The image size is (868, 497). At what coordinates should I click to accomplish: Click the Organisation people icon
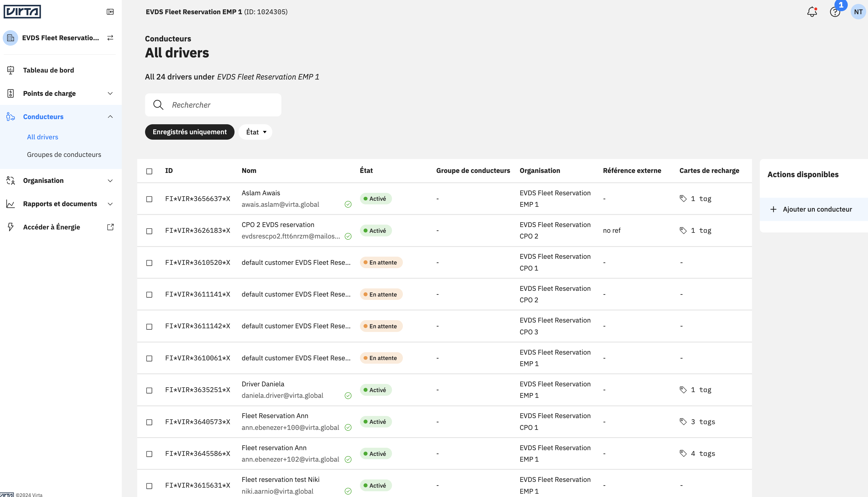pos(11,180)
